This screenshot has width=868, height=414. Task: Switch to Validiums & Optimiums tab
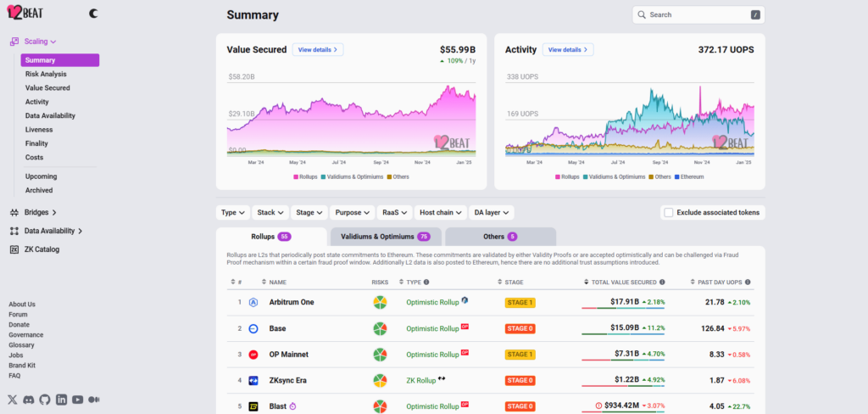point(386,237)
